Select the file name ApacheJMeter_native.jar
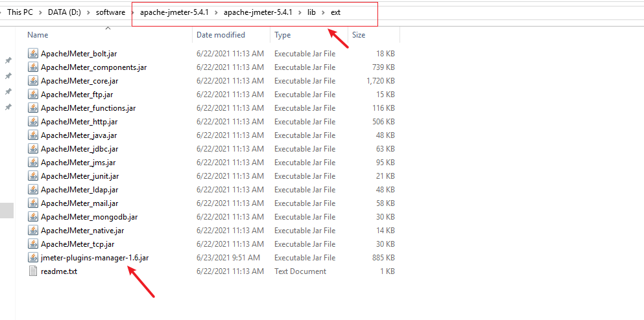Viewport: 644px width, 320px height. click(x=82, y=231)
